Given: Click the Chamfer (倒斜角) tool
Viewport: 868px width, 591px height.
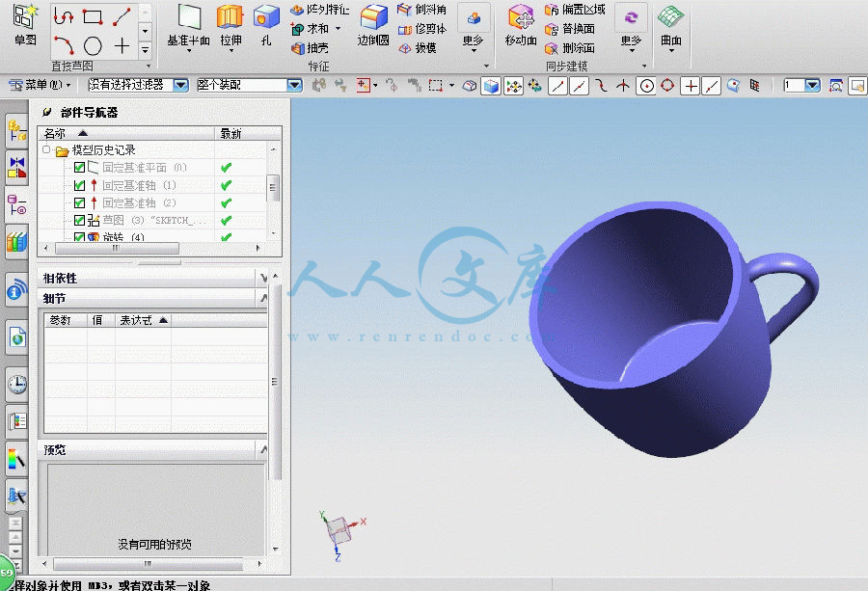Looking at the screenshot, I should click(x=421, y=10).
